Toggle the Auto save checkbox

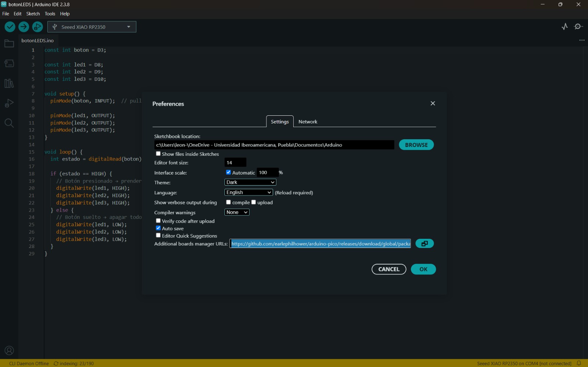click(x=158, y=228)
